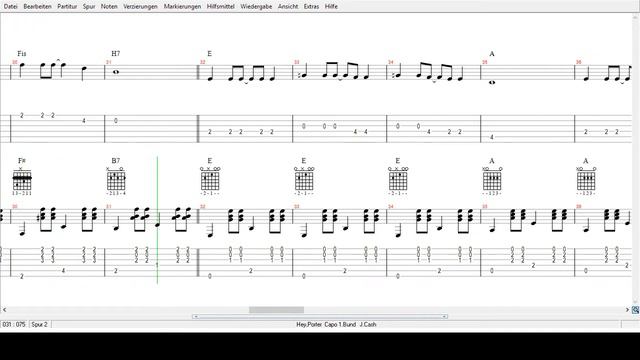The height and width of the screenshot is (360, 640).
Task: Click the left arrow of horizontal scrollbar
Action: (x=4, y=310)
